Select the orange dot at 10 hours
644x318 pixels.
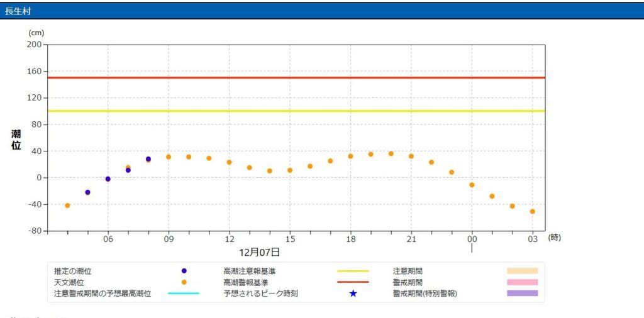tap(189, 156)
